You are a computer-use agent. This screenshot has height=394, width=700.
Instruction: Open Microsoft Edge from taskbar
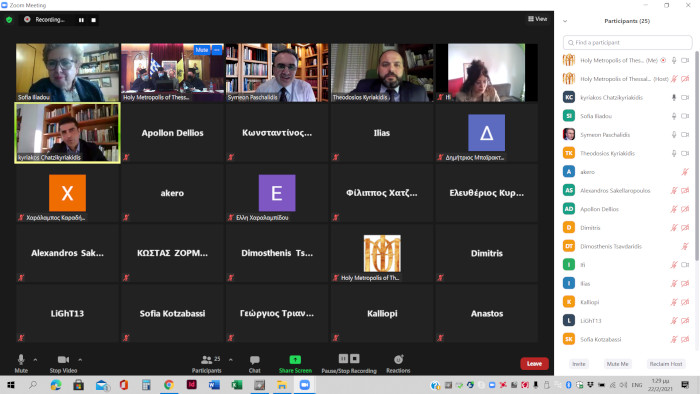coord(56,385)
